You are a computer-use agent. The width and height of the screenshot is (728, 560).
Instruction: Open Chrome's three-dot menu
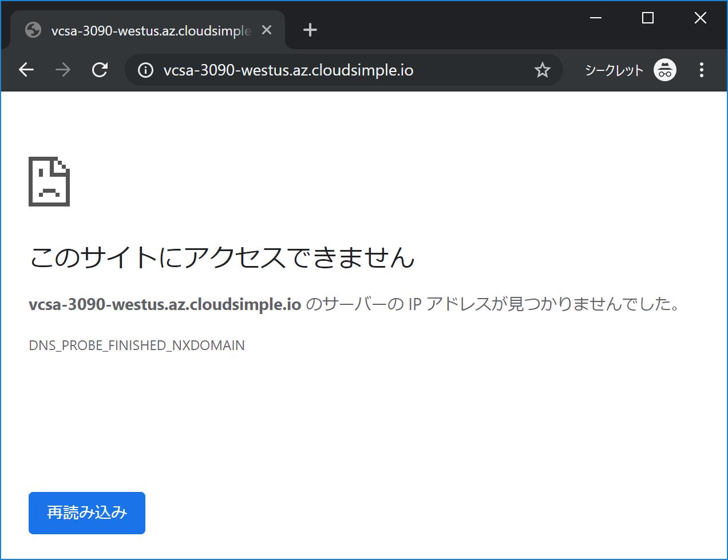pyautogui.click(x=702, y=70)
